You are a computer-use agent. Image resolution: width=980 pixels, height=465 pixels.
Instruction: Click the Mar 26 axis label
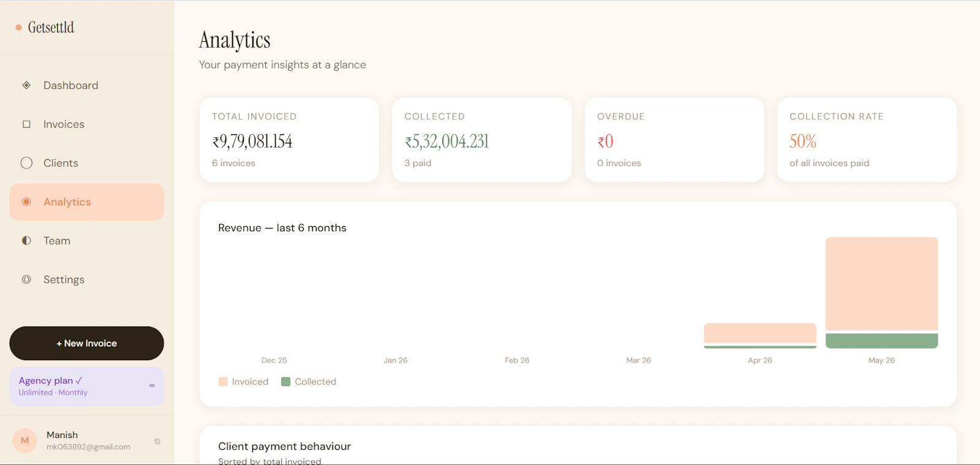[x=638, y=360]
